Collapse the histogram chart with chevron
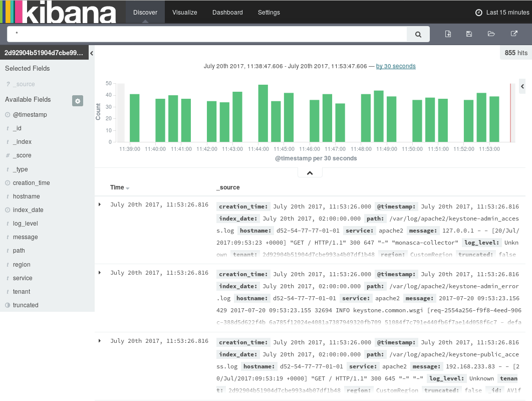 click(x=310, y=173)
